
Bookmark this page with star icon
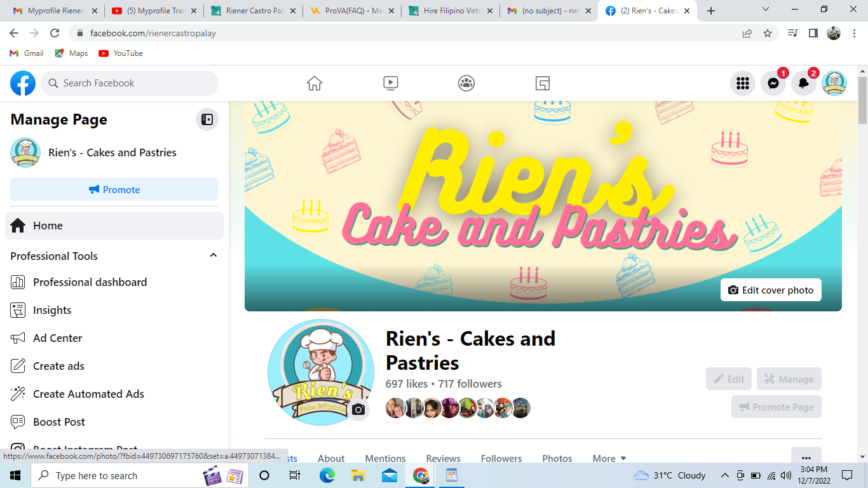(x=768, y=33)
